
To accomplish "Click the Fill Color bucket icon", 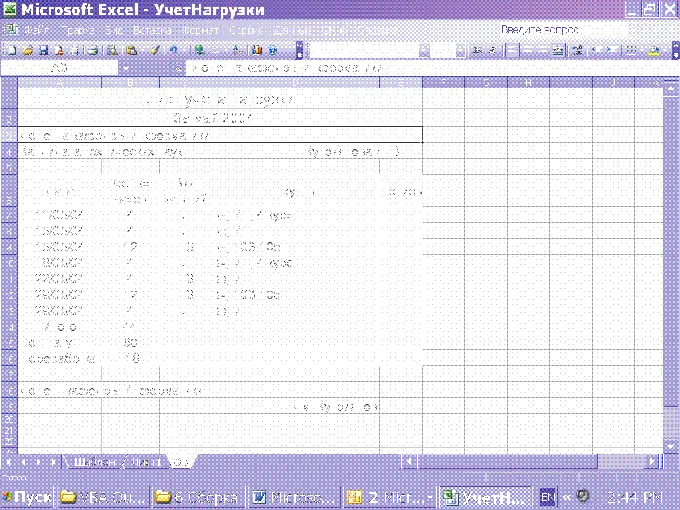I will [x=654, y=51].
